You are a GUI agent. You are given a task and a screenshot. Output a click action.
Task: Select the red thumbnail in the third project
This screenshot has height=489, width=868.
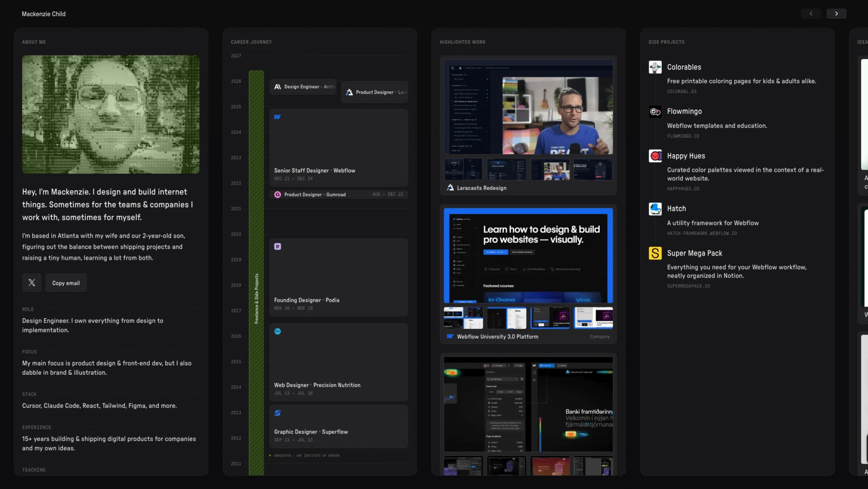click(550, 466)
